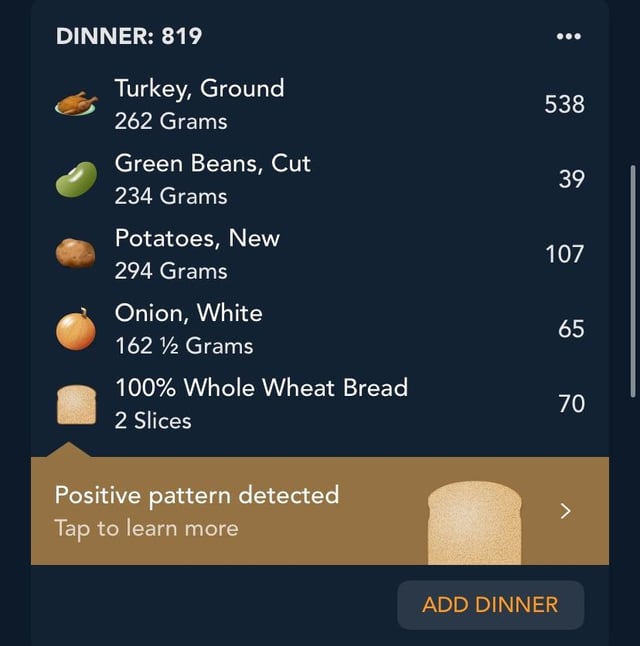The width and height of the screenshot is (640, 646).
Task: Tap the 2 Slices serving text
Action: (x=153, y=421)
